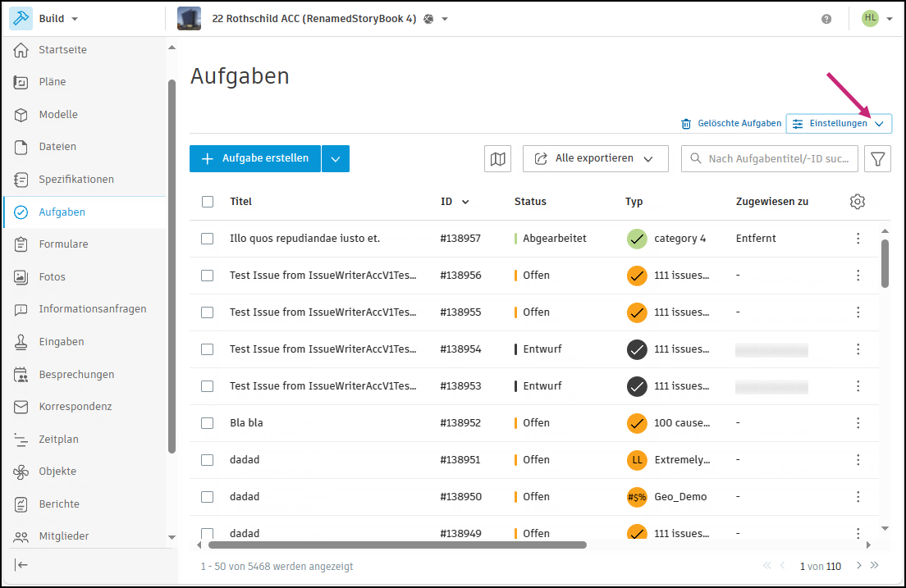Click the Build hammer logo icon
The image size is (906, 588).
pos(21,19)
